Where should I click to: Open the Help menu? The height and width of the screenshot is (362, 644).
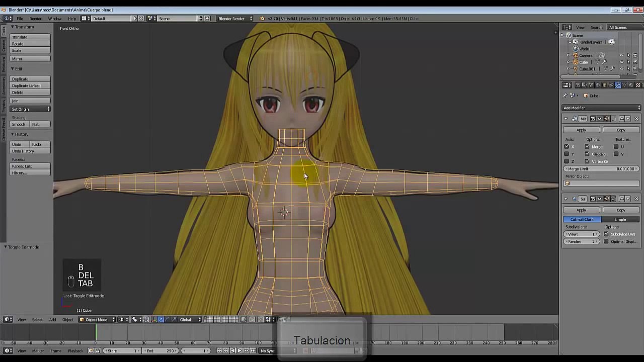72,19
